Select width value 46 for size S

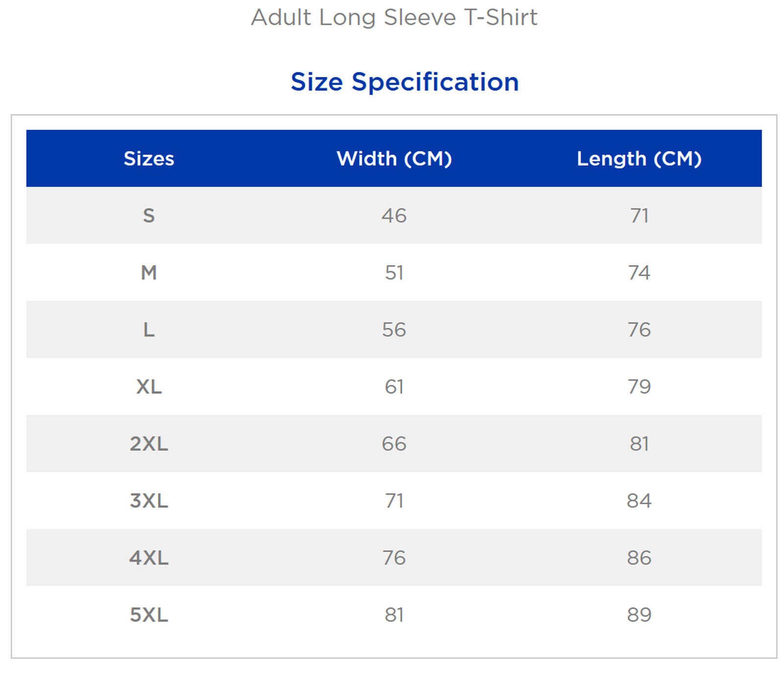[x=394, y=216]
